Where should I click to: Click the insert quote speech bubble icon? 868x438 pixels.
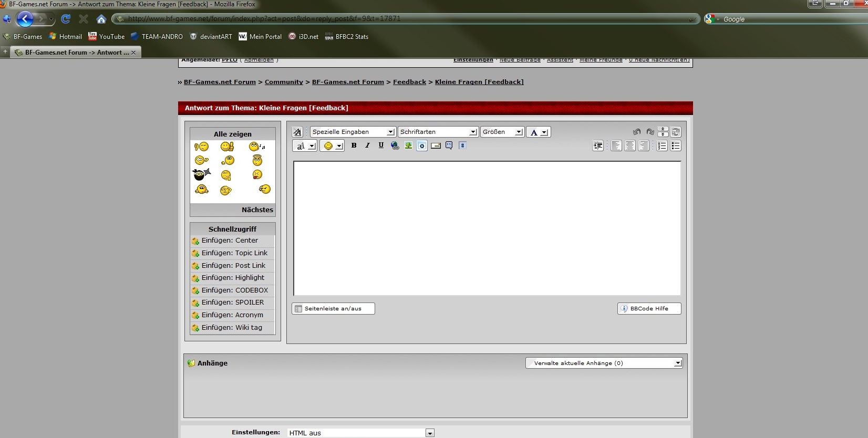pos(449,145)
